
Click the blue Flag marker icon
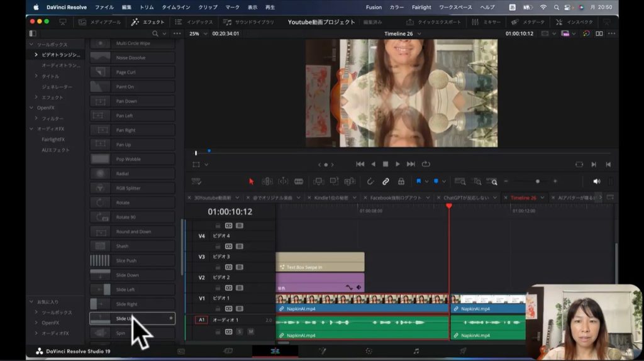[418, 181]
